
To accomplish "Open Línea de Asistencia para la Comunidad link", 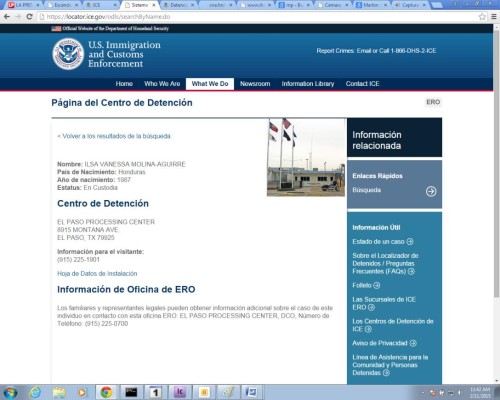I will click(x=390, y=365).
